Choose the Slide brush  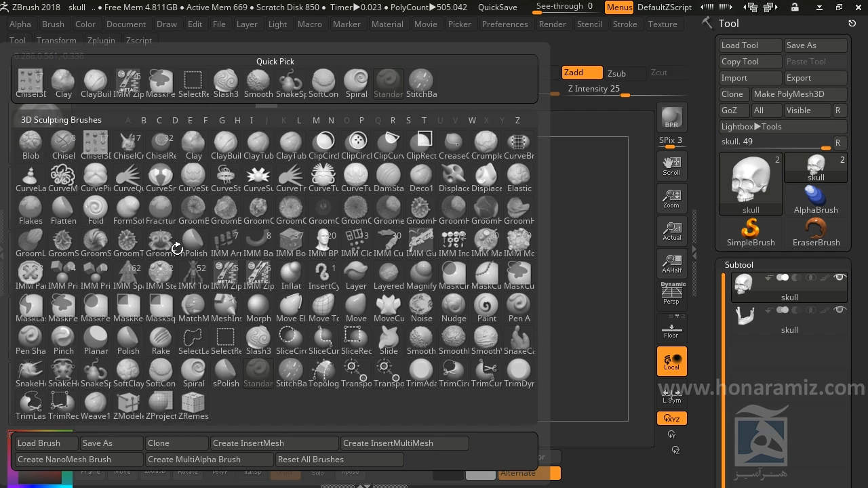pyautogui.click(x=389, y=341)
